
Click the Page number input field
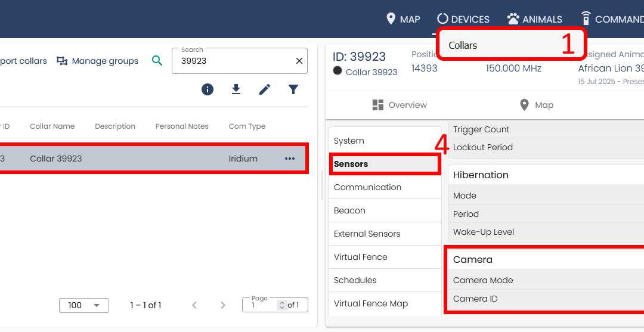coord(261,305)
